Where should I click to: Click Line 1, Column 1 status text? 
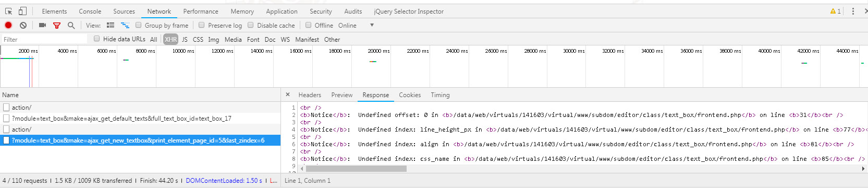(x=308, y=181)
